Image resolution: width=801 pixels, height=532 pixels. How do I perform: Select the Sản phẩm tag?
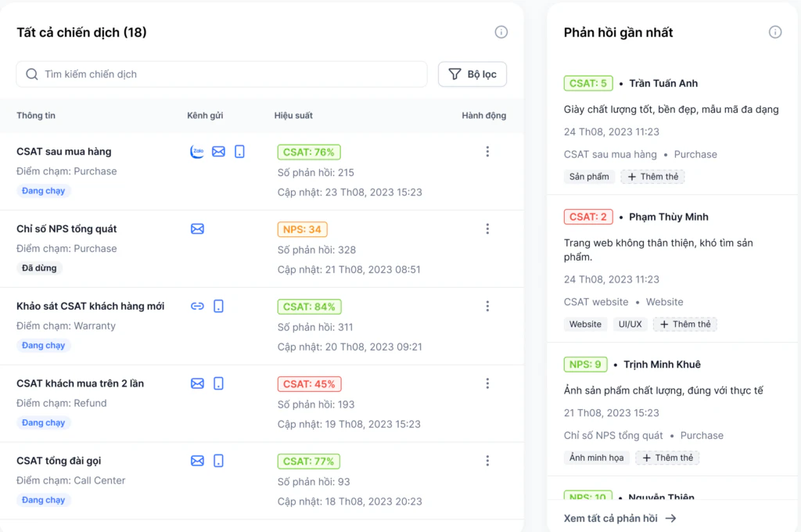click(589, 177)
